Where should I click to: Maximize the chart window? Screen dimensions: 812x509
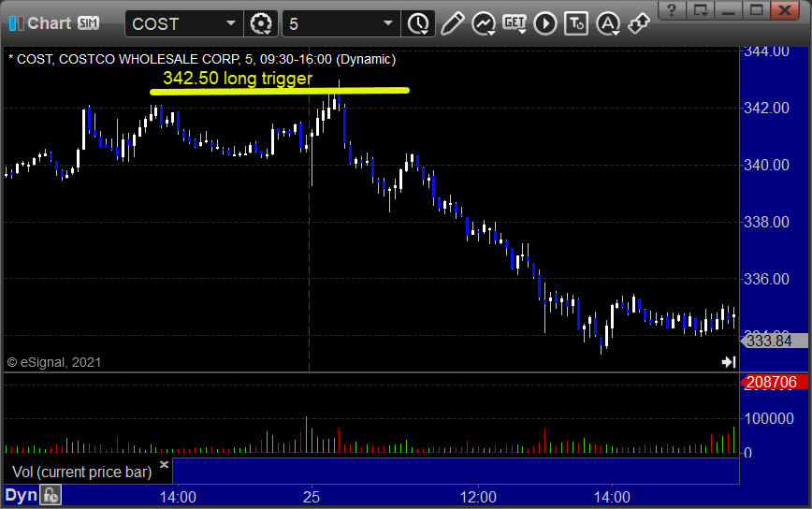click(757, 10)
